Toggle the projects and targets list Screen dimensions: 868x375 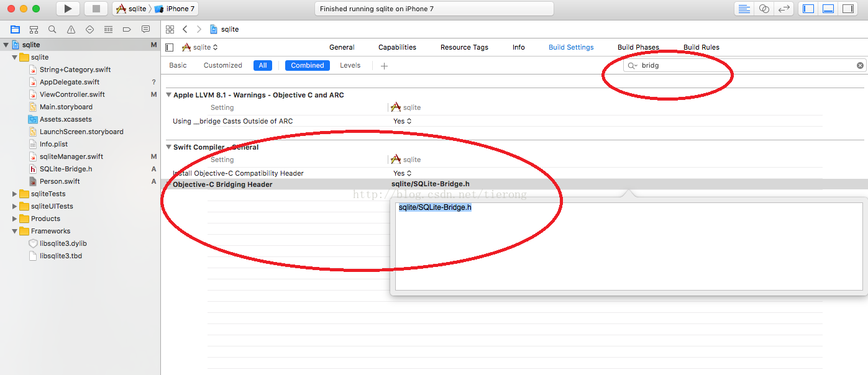click(x=170, y=47)
